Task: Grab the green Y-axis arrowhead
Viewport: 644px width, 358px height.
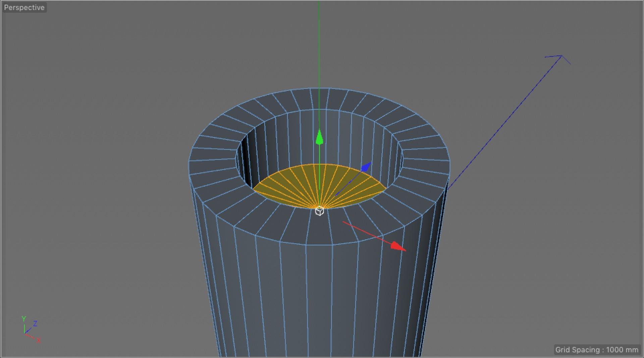Action: coord(319,137)
